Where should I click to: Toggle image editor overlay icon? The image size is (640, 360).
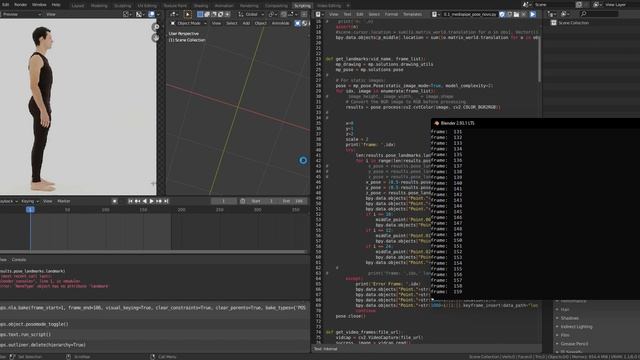[151, 14]
